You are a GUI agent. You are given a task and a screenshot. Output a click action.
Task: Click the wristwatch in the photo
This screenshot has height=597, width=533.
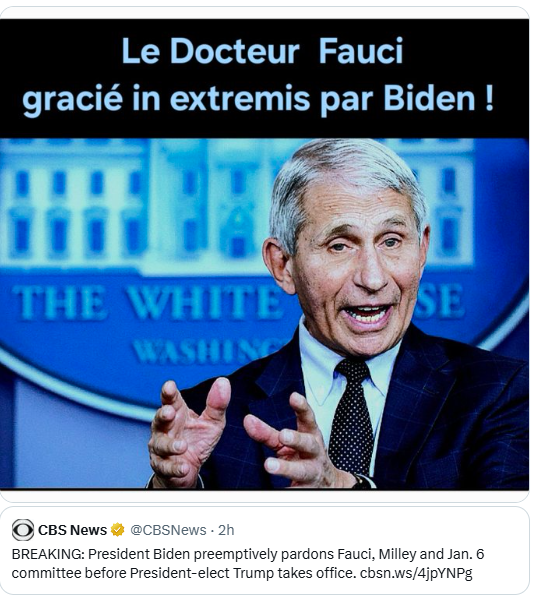[x=364, y=481]
